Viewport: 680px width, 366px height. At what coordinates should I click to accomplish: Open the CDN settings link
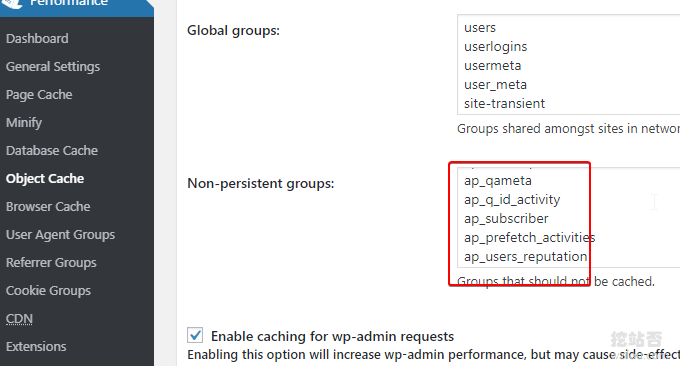click(20, 319)
